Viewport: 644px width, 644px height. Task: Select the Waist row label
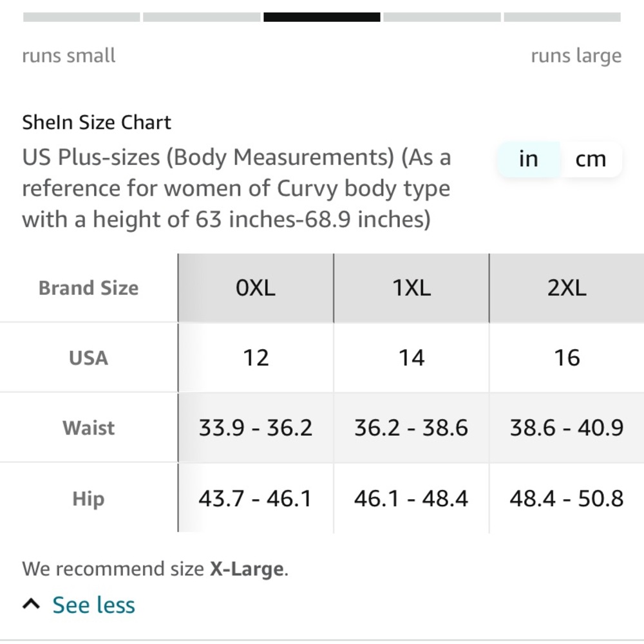pyautogui.click(x=88, y=428)
